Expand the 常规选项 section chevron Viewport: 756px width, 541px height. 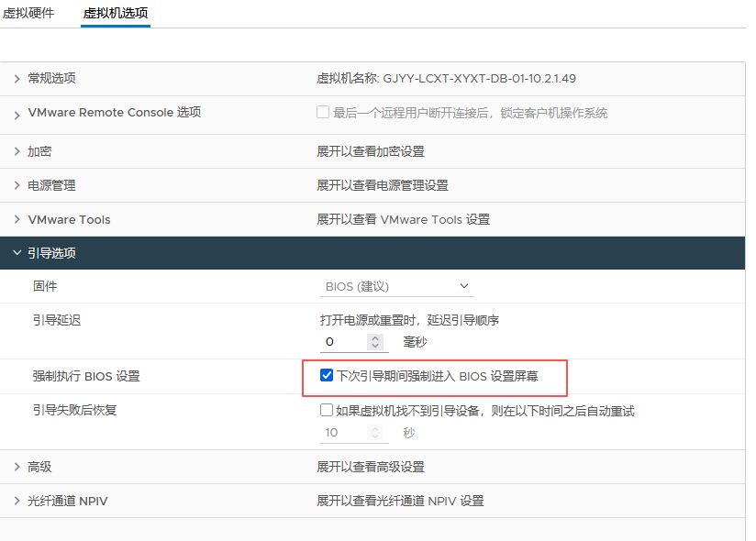(17, 79)
